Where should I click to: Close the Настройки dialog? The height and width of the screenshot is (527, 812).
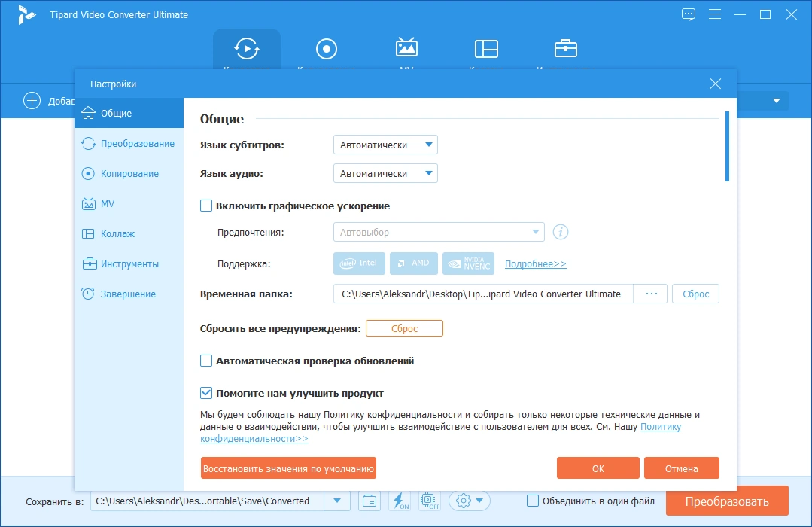click(715, 84)
